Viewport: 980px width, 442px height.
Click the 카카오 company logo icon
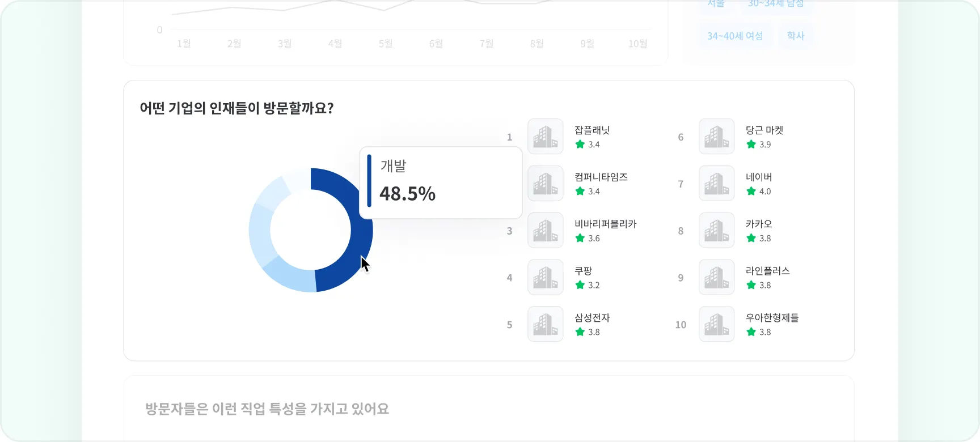(x=717, y=231)
